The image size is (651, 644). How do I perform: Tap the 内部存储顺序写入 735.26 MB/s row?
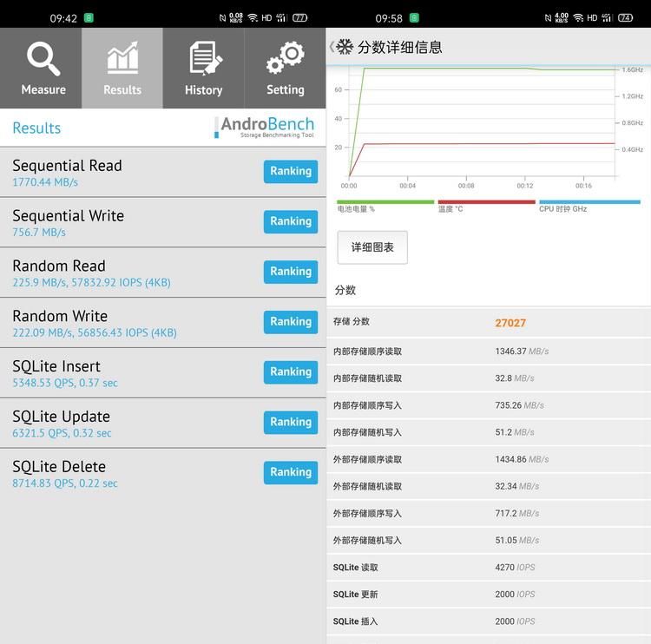(488, 405)
